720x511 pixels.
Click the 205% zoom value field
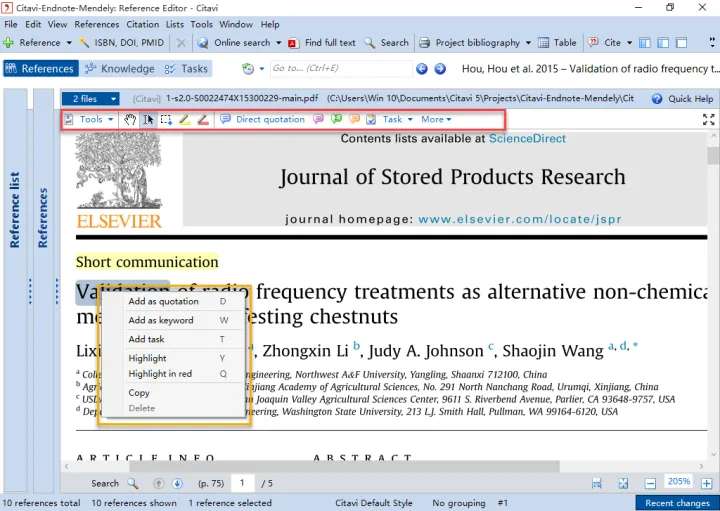point(679,482)
